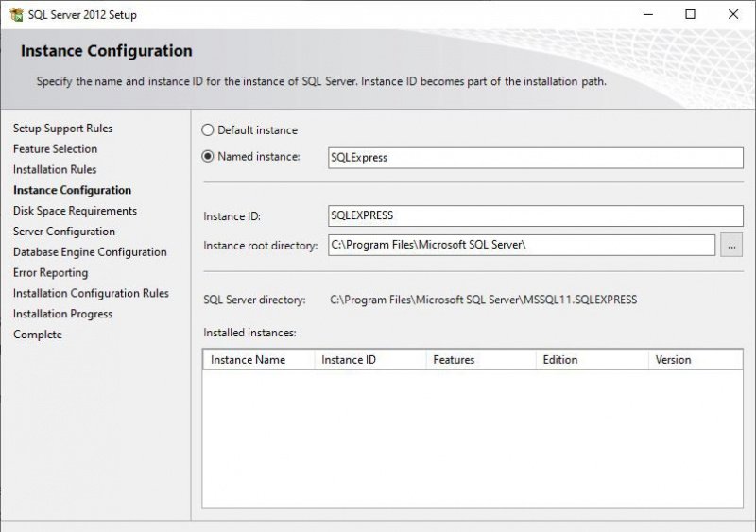
Task: Click the Features column header
Action: [x=481, y=360]
